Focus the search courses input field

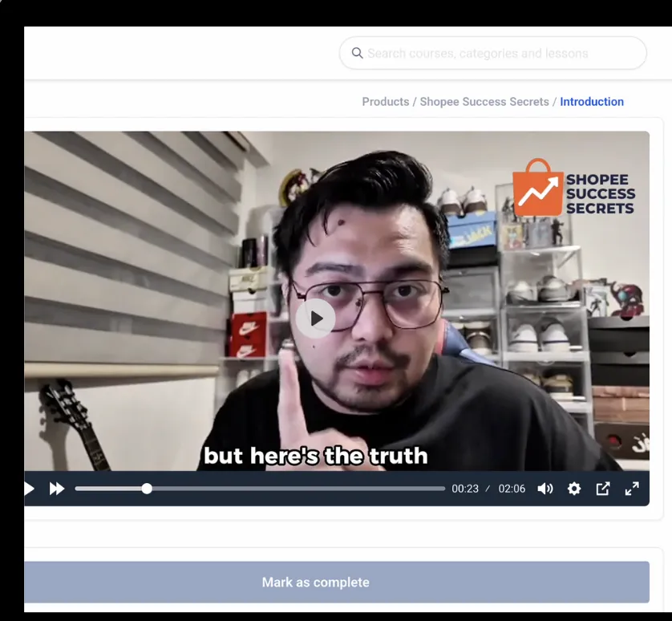coord(493,53)
